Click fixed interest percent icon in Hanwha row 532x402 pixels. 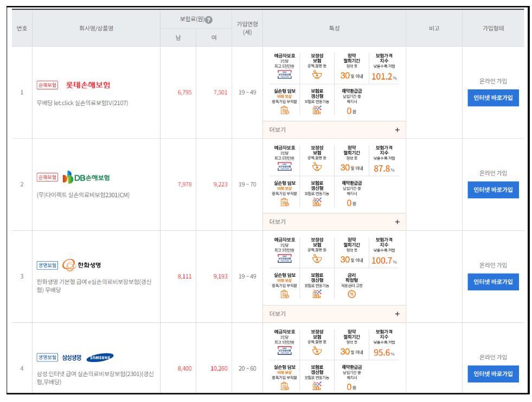click(x=352, y=294)
